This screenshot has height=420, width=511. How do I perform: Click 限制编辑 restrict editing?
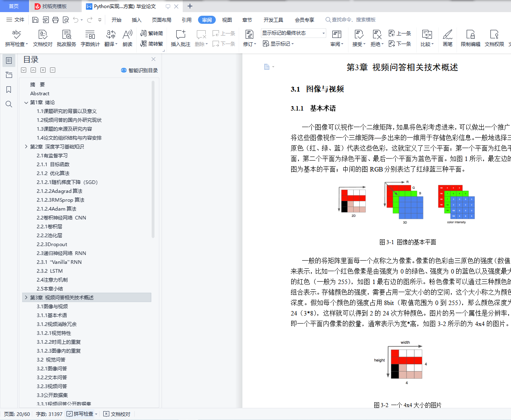[471, 38]
